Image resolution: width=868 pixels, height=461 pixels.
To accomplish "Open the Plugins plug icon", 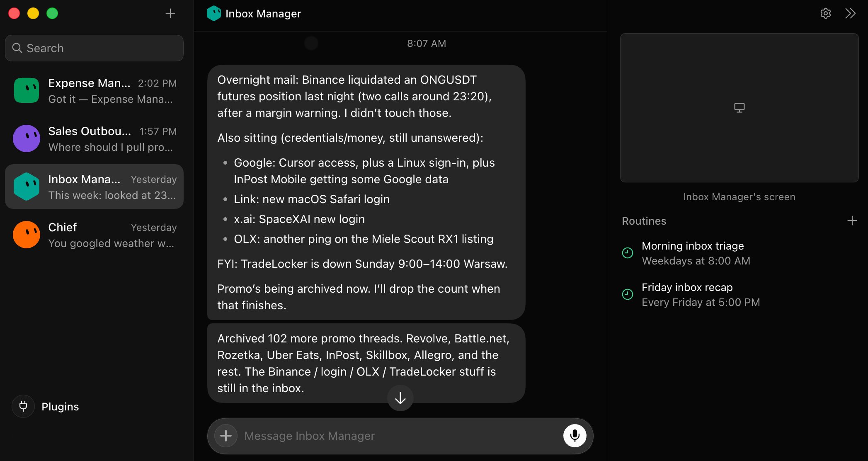I will click(23, 406).
